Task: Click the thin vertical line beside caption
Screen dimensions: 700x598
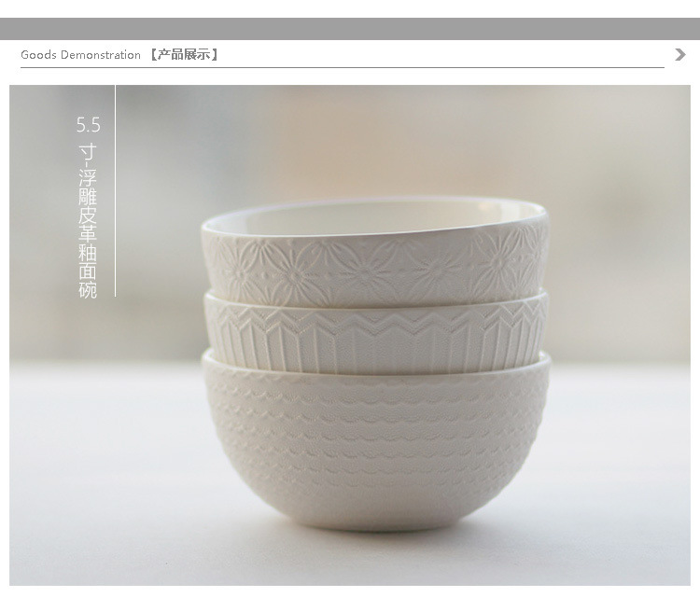Action: pos(115,190)
